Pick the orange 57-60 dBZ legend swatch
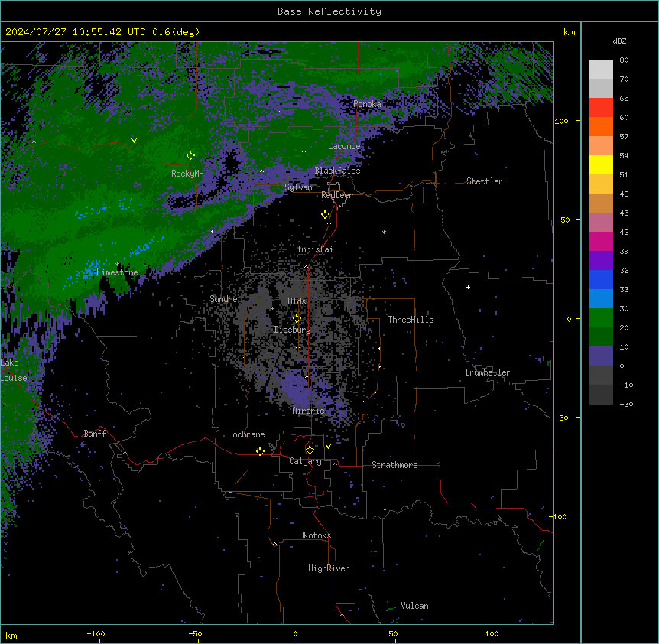Image resolution: width=659 pixels, height=644 pixels. tap(601, 126)
